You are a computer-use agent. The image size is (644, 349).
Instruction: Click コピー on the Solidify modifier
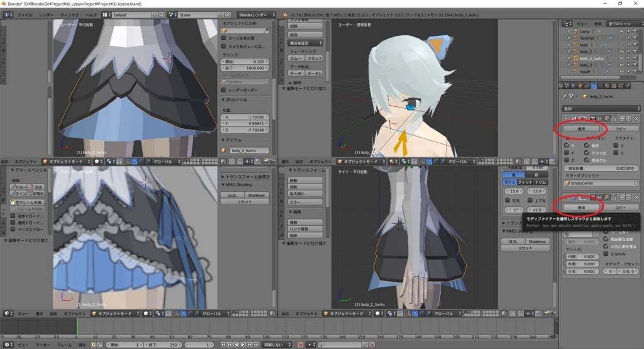[x=620, y=208]
